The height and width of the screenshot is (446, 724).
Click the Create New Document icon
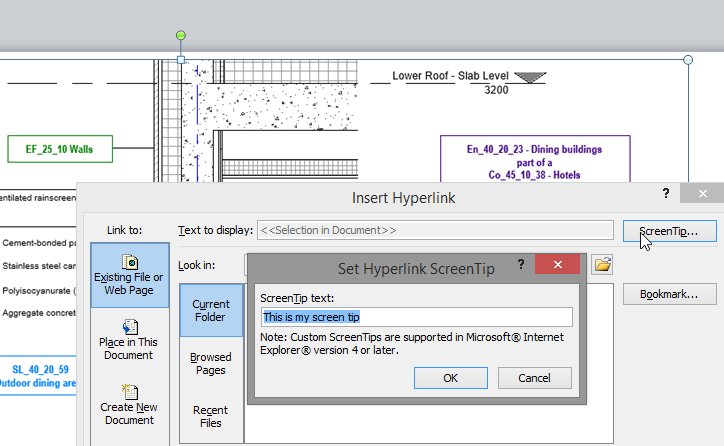tap(130, 392)
